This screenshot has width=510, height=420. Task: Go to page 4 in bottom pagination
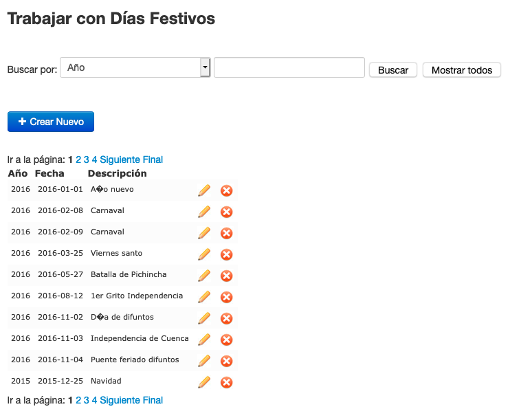click(94, 400)
